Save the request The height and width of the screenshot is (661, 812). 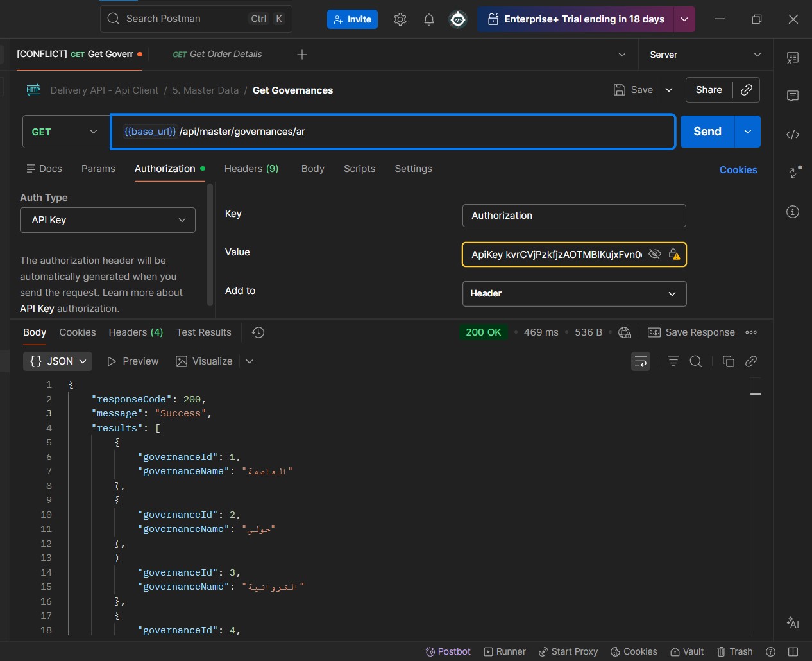(x=633, y=90)
